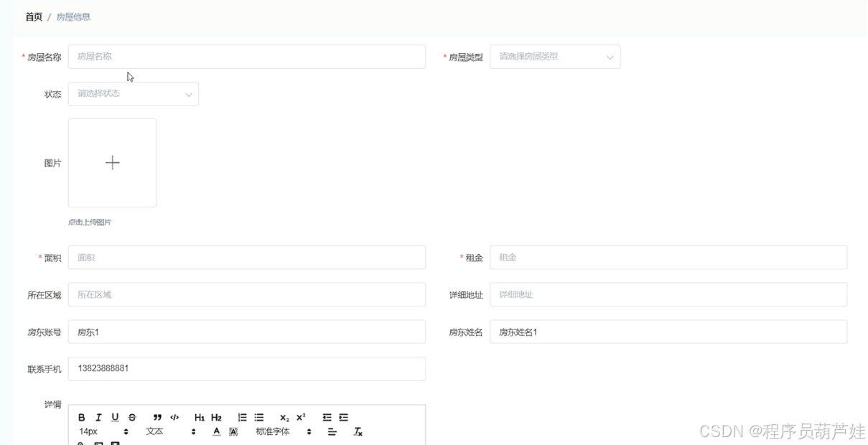The width and height of the screenshot is (868, 445).
Task: Focus the 房屋名称 input field
Action: coord(247,57)
